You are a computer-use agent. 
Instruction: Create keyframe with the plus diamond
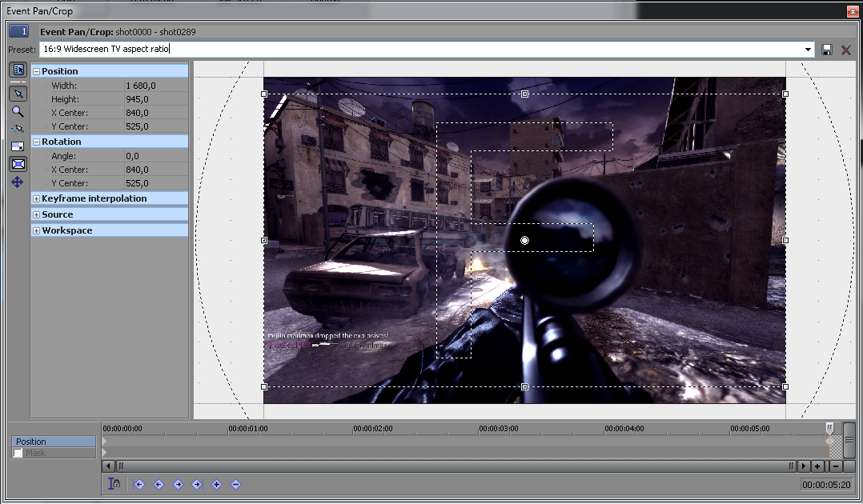pos(216,484)
